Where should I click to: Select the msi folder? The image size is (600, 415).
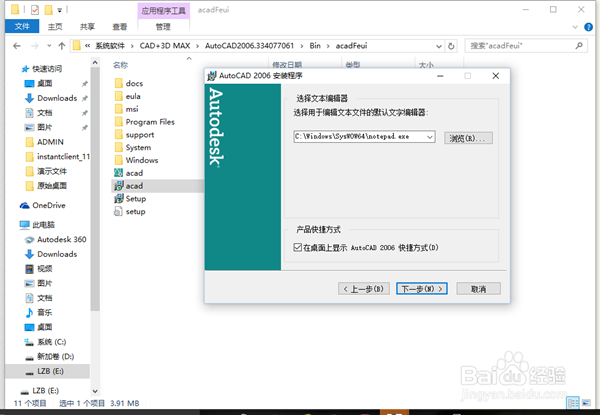[x=126, y=109]
